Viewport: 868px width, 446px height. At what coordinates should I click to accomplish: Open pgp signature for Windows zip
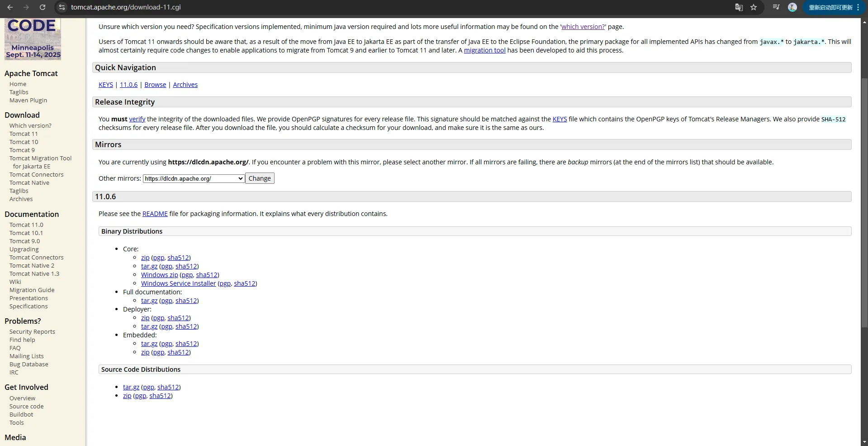click(x=187, y=275)
